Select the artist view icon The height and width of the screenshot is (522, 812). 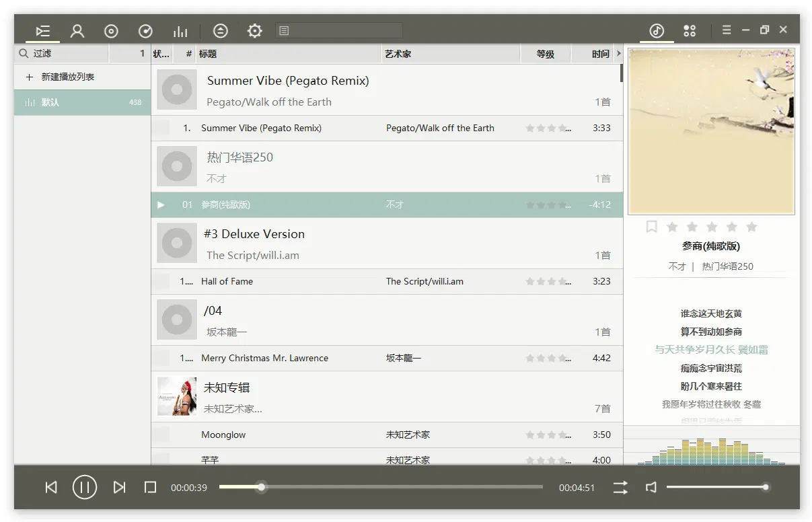(77, 31)
